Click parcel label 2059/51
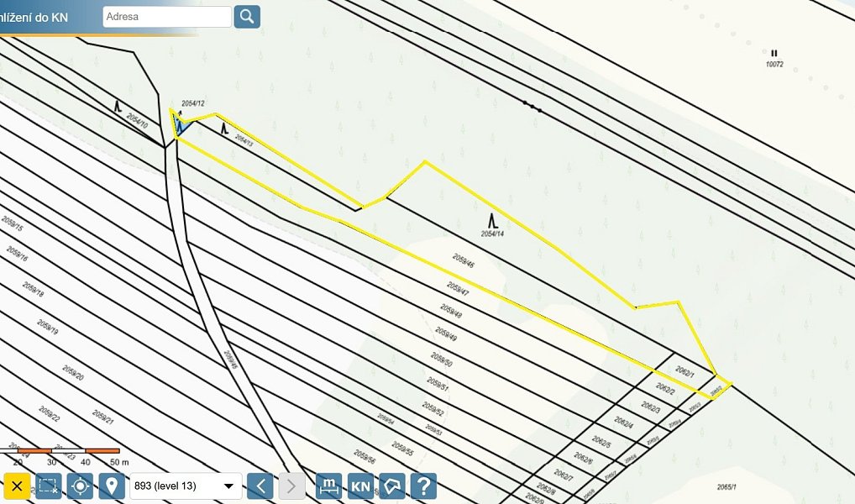The width and height of the screenshot is (855, 504). tap(438, 384)
